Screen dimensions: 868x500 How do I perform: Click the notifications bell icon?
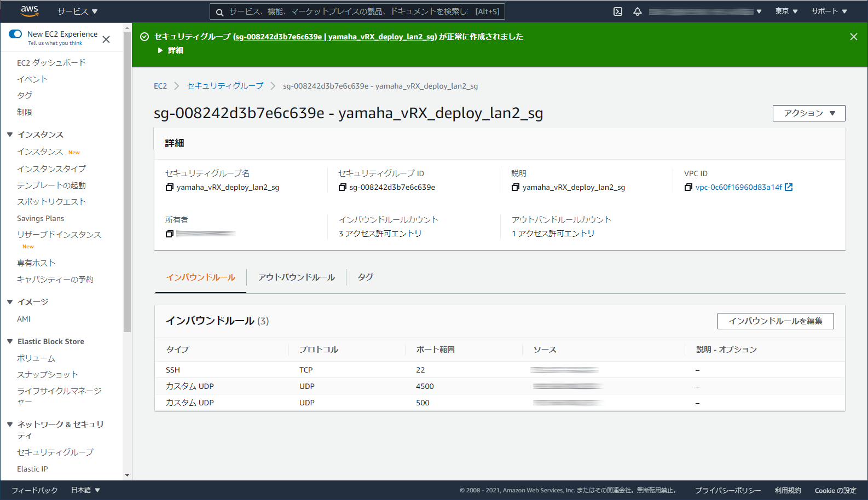pyautogui.click(x=638, y=11)
